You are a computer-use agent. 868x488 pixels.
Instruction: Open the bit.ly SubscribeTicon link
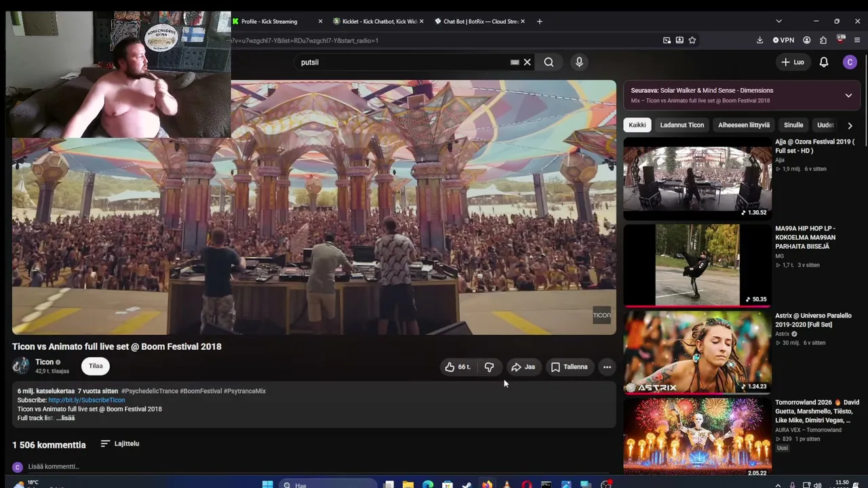87,401
